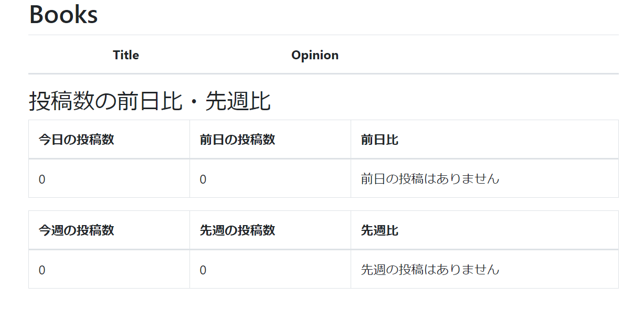Click the Books page heading

[64, 14]
